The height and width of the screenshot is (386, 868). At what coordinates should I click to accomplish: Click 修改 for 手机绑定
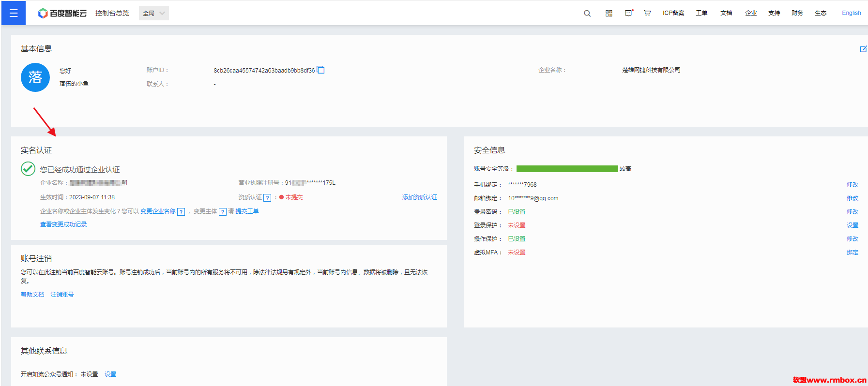853,185
